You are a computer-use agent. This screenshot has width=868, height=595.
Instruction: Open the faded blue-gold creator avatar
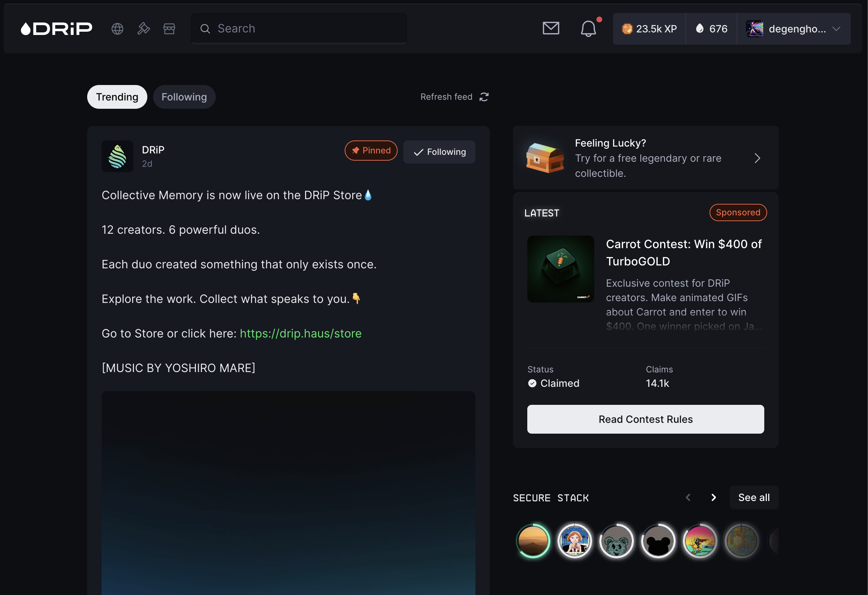(x=742, y=541)
